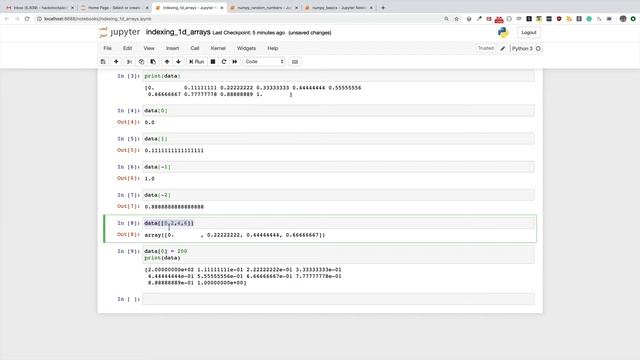The height and width of the screenshot is (360, 640).
Task: Paste cells below icon
Action: click(x=153, y=62)
